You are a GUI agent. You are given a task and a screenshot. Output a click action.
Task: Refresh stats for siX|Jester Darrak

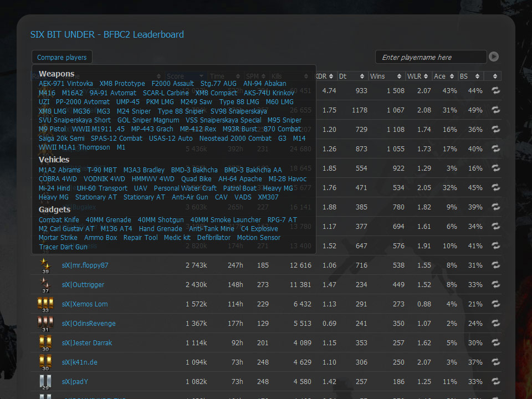[x=495, y=342]
